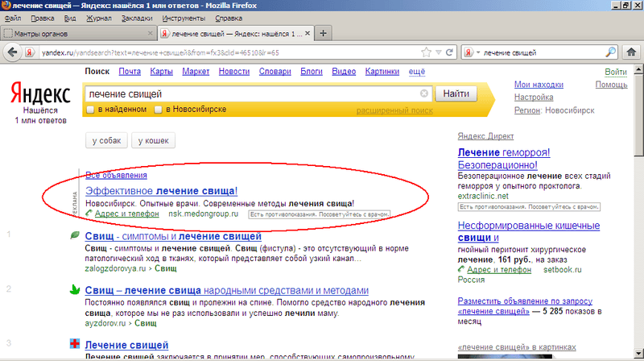Open Почта in the Yandex services bar

coord(130,72)
